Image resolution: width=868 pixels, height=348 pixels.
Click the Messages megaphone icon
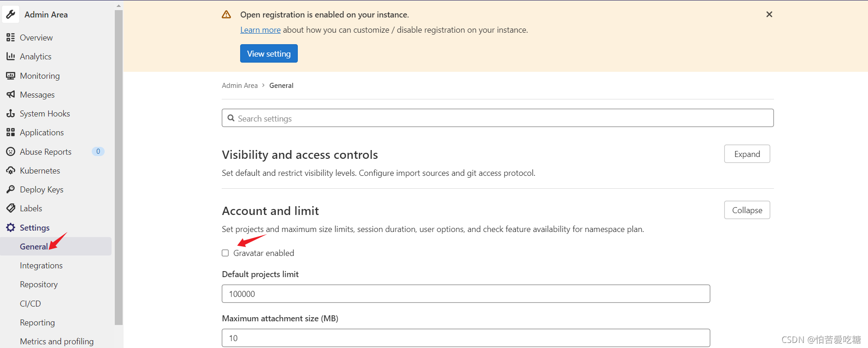tap(11, 94)
